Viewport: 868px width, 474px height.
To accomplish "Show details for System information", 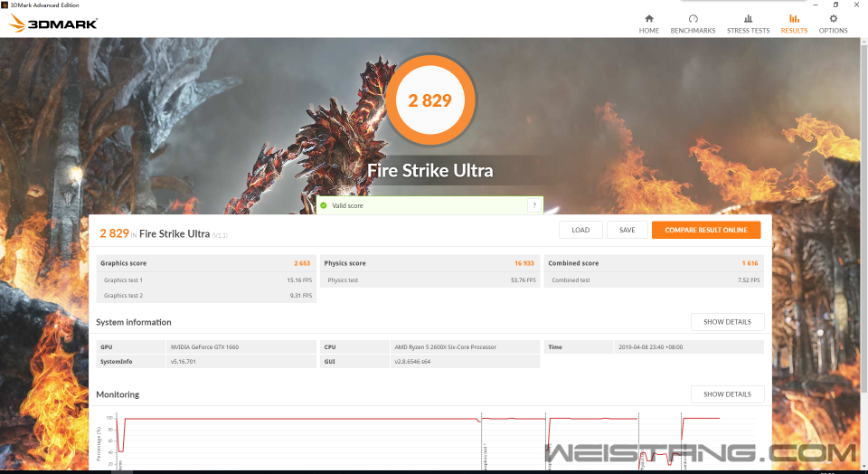I will coord(727,322).
